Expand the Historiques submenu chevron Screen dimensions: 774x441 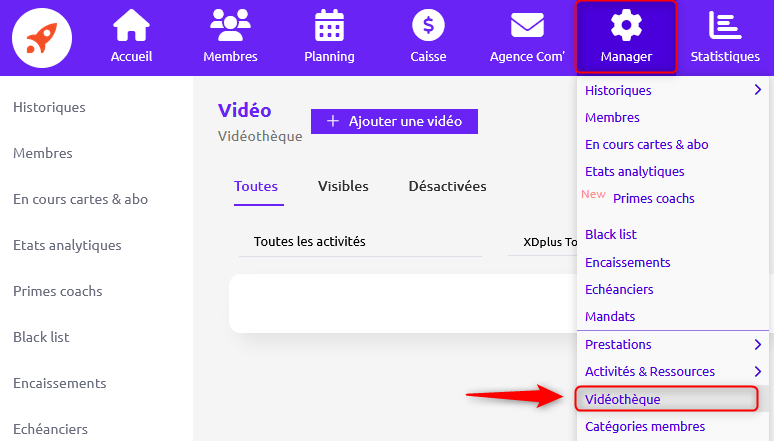point(758,90)
